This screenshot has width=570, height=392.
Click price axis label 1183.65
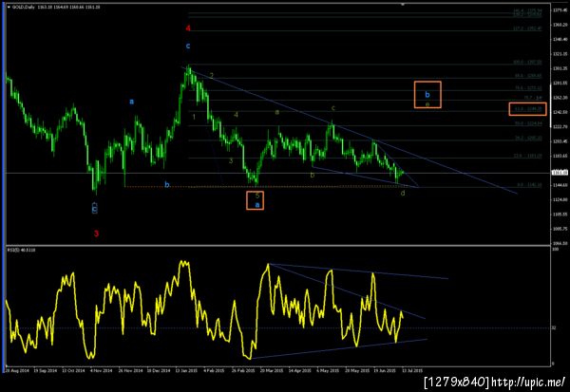tap(560, 156)
